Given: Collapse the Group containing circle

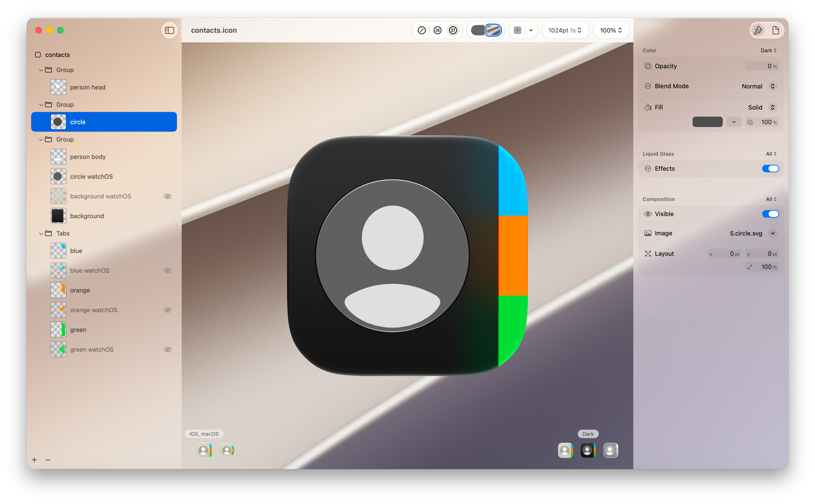Looking at the screenshot, I should 41,105.
